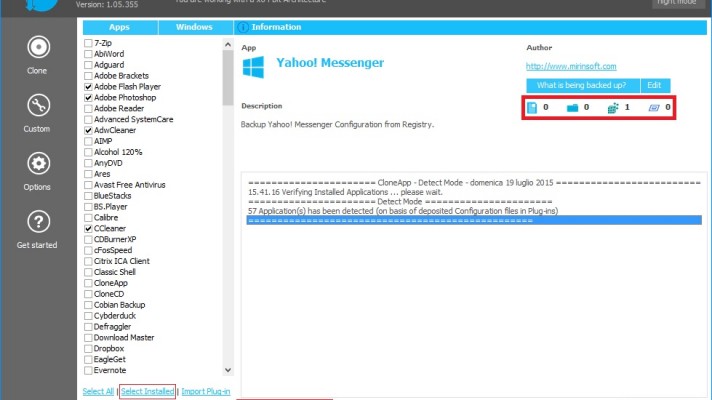Screen dimensions: 712x400
Task: Click Select Installed link
Action: (x=148, y=391)
